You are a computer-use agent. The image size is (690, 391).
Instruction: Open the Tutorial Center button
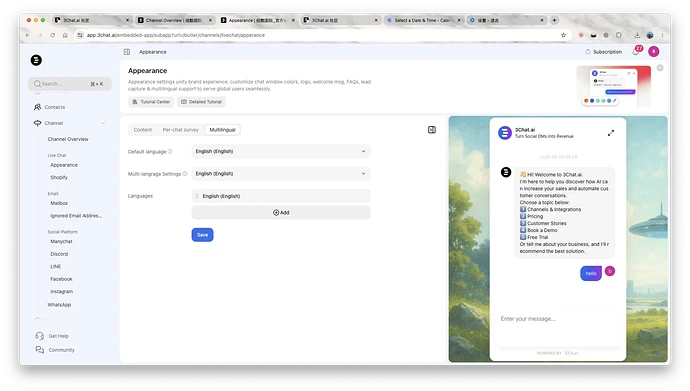click(151, 102)
